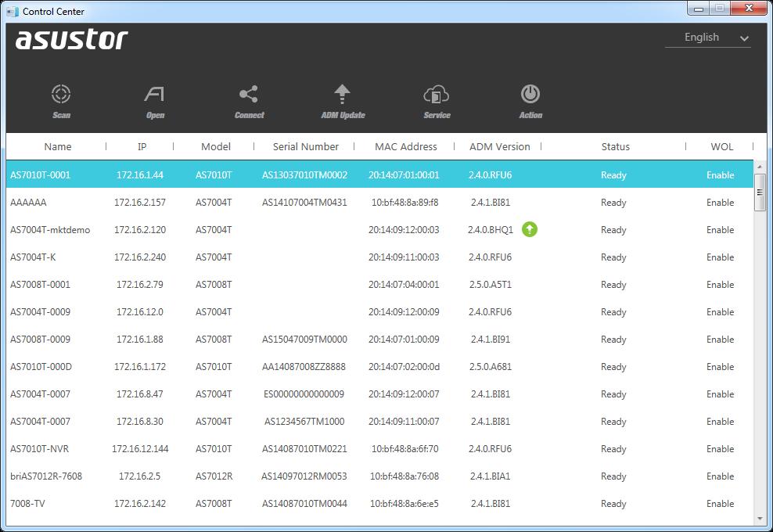Click the Connect share icon
This screenshot has height=532, width=773.
click(x=249, y=94)
